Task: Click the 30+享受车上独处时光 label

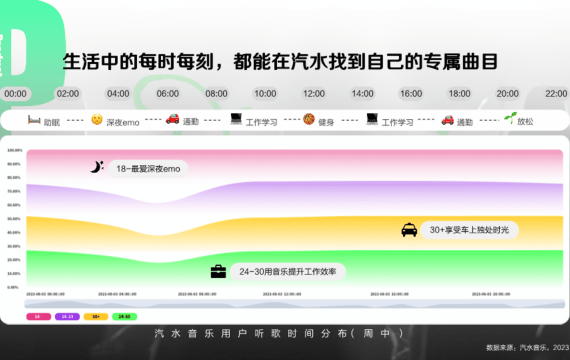Action: click(x=469, y=230)
